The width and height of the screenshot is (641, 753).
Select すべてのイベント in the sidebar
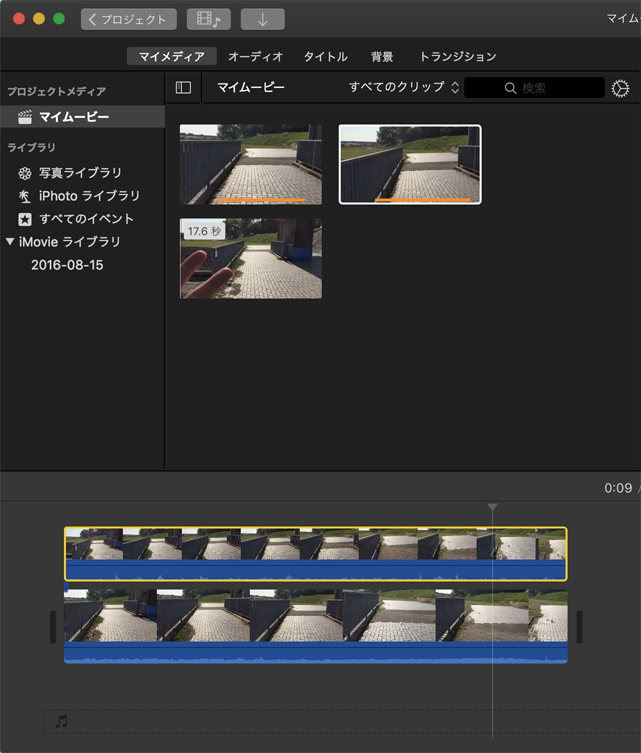click(86, 219)
